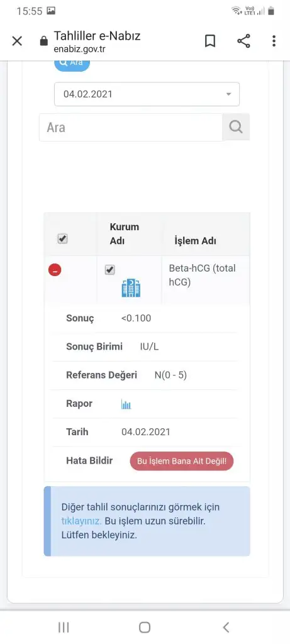Focus the Ara search input field

(131, 127)
